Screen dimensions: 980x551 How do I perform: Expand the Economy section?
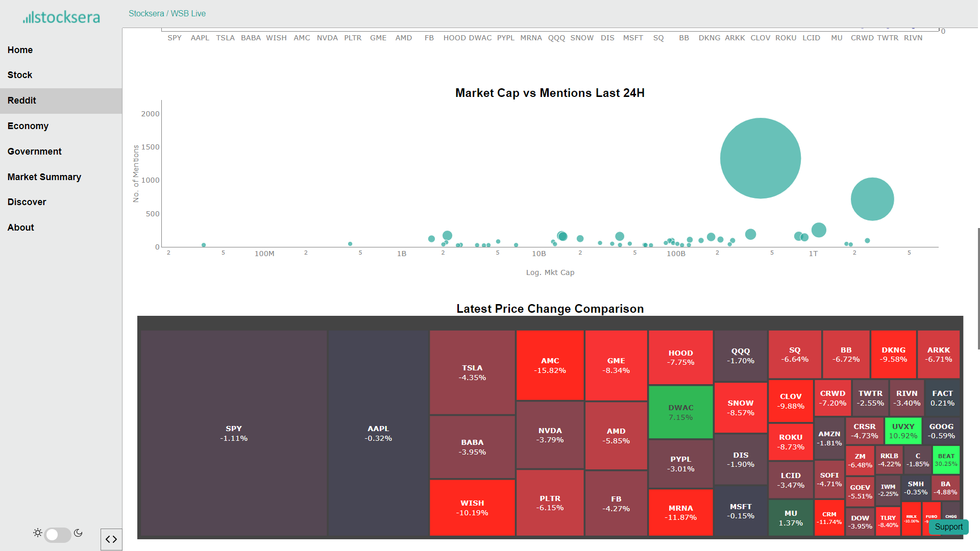pyautogui.click(x=28, y=126)
